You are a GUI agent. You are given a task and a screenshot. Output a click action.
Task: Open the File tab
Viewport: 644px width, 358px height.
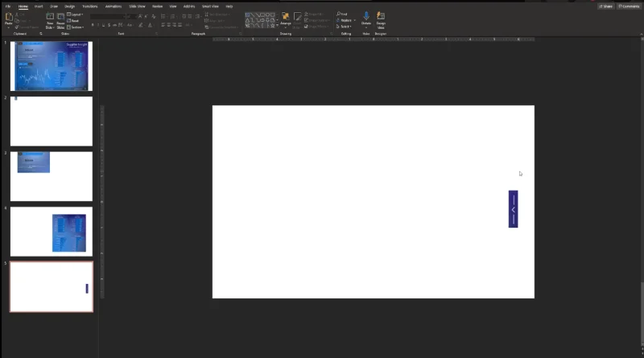tap(8, 6)
